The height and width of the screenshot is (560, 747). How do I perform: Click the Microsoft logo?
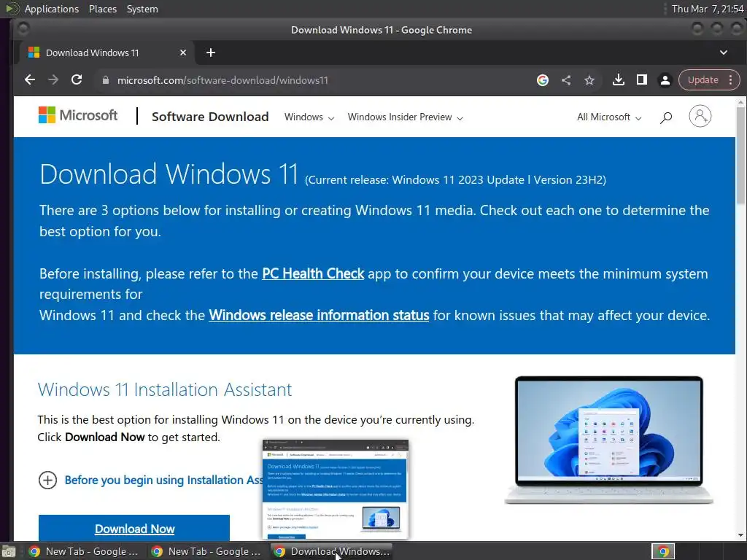tap(77, 115)
